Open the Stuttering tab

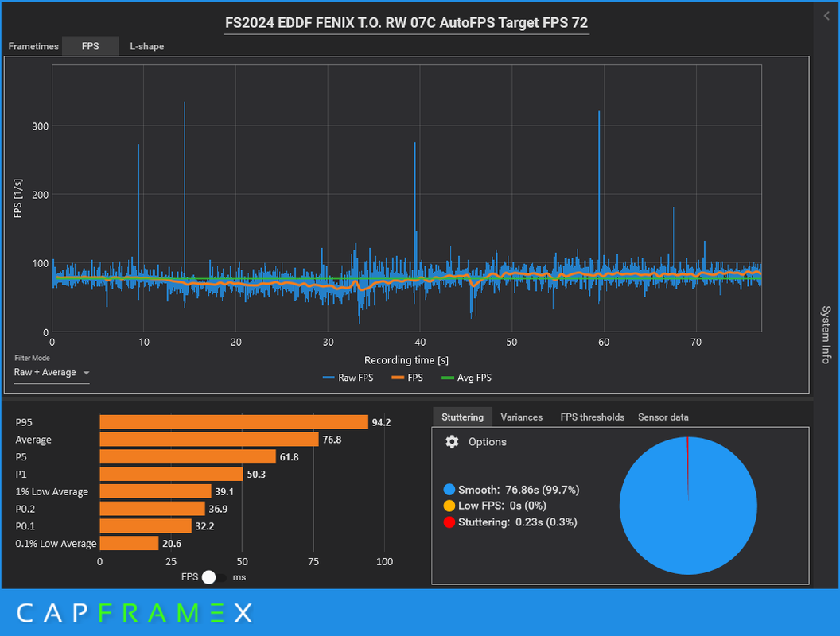462,417
